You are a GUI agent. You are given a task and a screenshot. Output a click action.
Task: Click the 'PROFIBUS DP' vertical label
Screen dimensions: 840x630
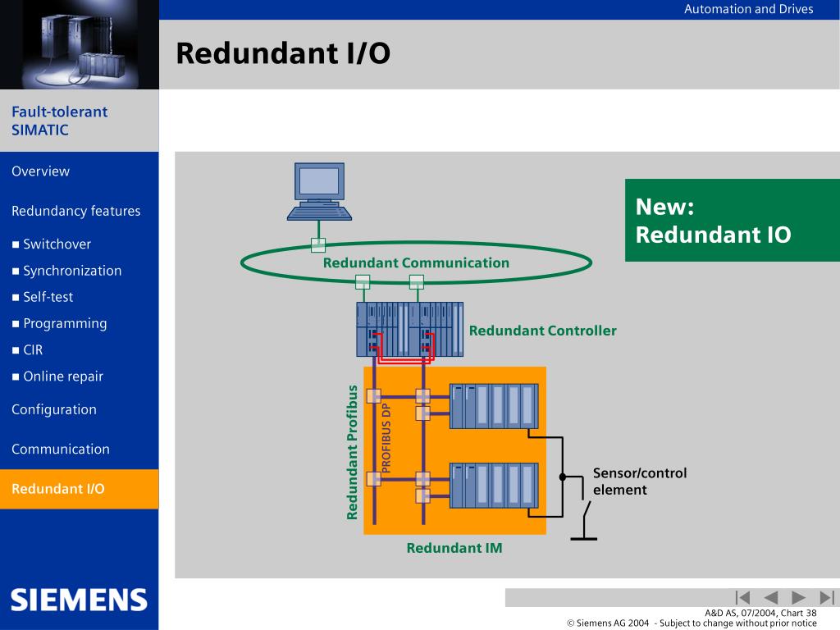coord(386,438)
